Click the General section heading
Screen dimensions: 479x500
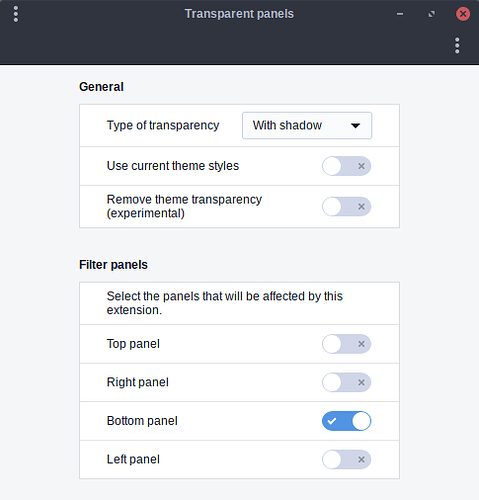pos(101,87)
